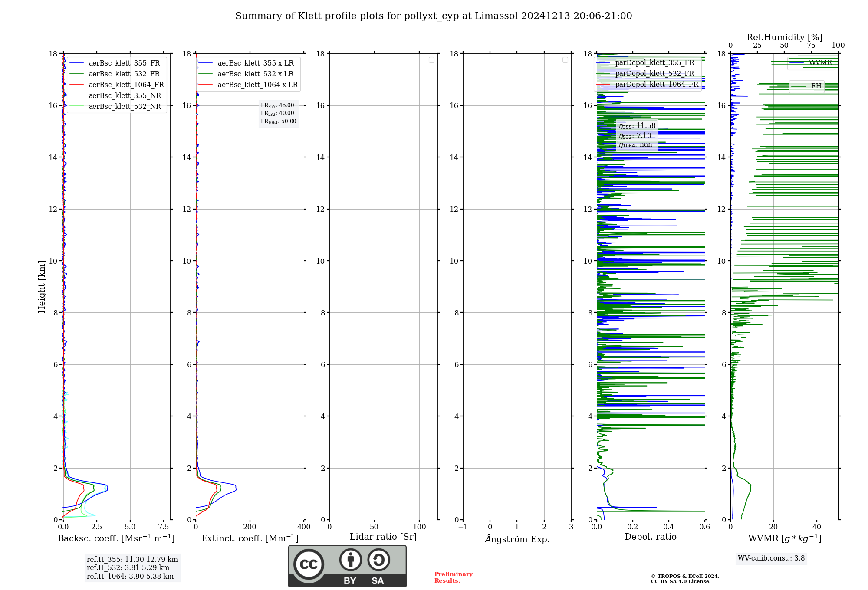Click the 'Rel.Humidity [%]' top axis label
This screenshot has height=590, width=868.
click(x=784, y=38)
